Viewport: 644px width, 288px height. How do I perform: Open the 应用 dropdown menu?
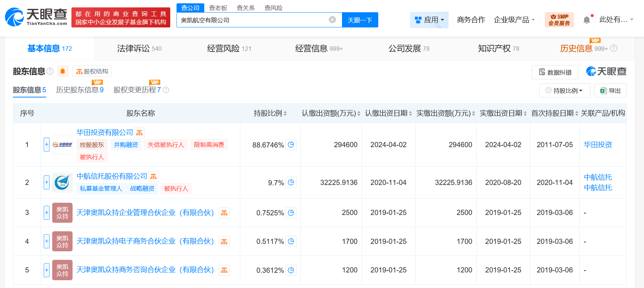[429, 20]
